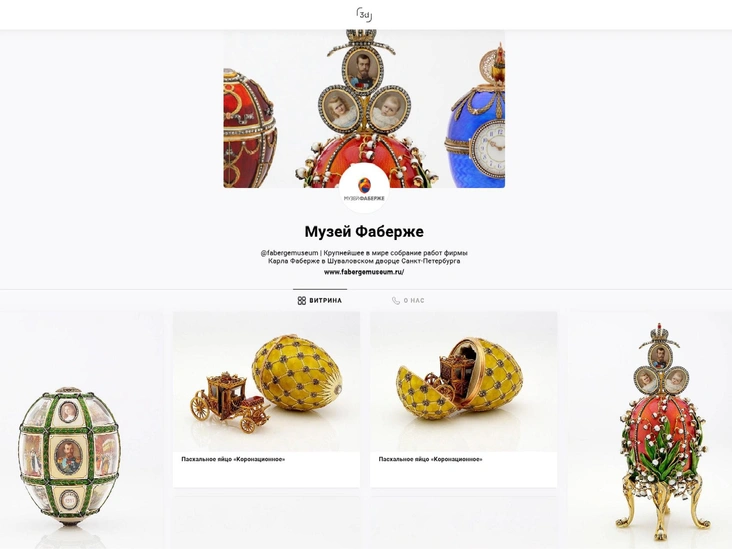Screen dimensions: 732x549
Task: Switch to the Витрина tab
Action: coord(320,301)
